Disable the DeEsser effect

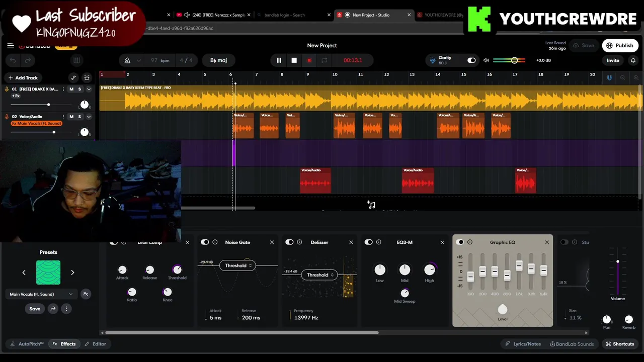(289, 242)
